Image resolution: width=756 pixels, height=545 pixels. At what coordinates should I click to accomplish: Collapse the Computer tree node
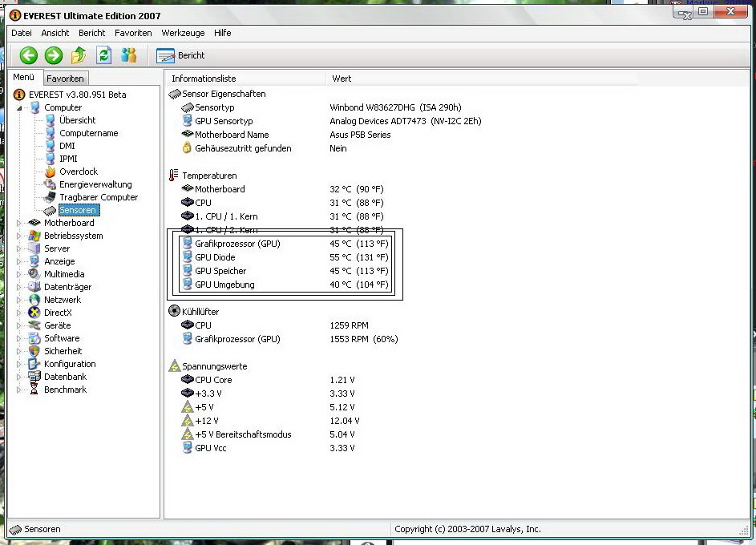tap(19, 108)
